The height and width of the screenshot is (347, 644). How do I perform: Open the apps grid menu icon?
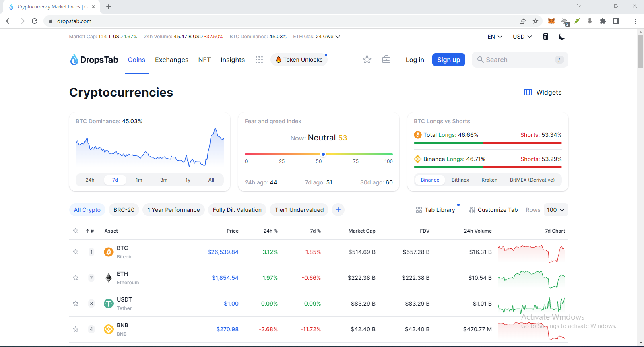click(x=259, y=60)
